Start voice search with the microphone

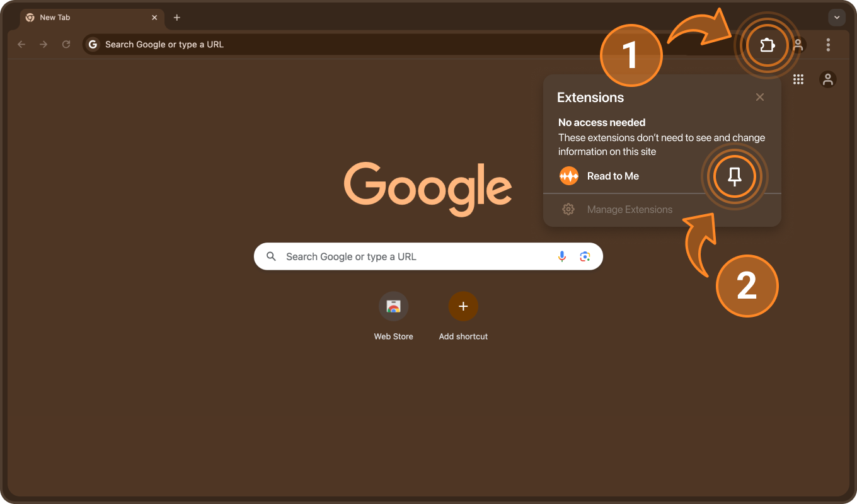(x=562, y=256)
